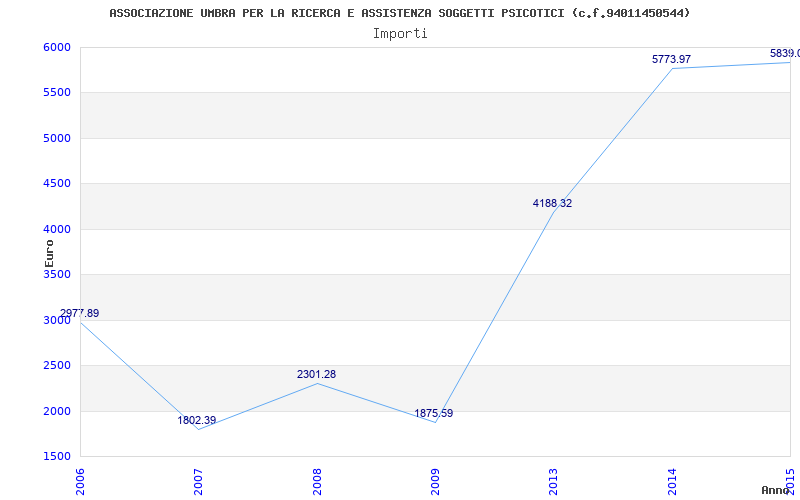Click the 4500 y-axis tick label

(56, 184)
